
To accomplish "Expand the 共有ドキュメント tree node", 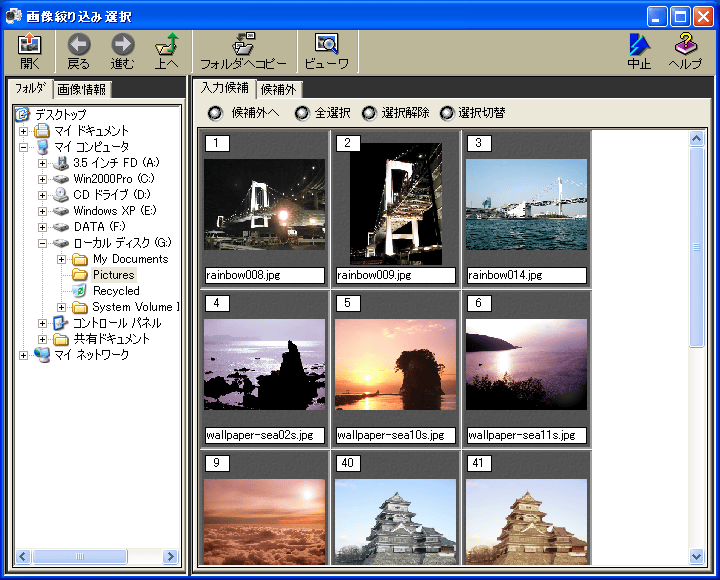I will coord(42,339).
